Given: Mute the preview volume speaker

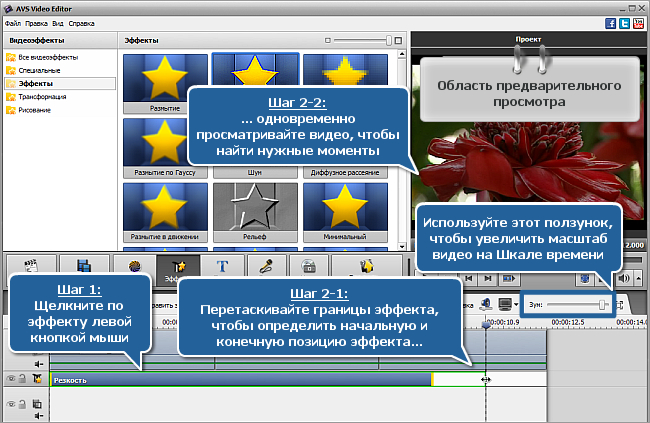Looking at the screenshot, I should point(623,278).
